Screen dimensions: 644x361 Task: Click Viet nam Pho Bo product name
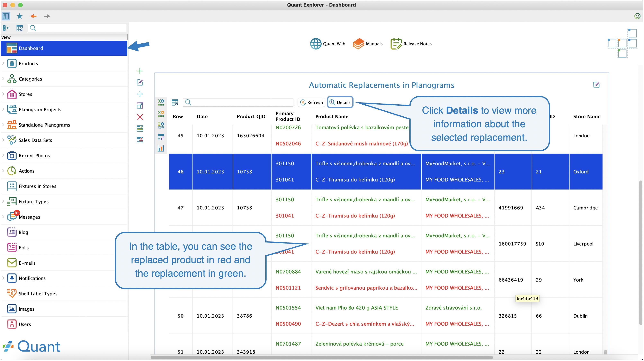coord(357,308)
